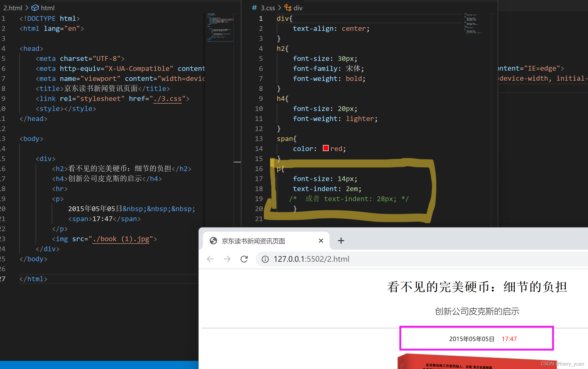This screenshot has height=369, width=588.
Task: Expand the div breadcrumb symbol list
Action: pyautogui.click(x=298, y=8)
